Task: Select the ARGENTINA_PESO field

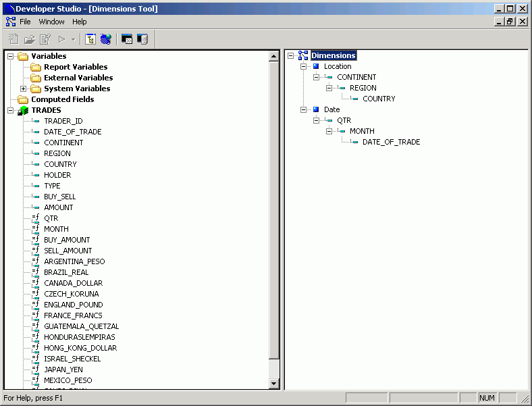Action: 74,261
